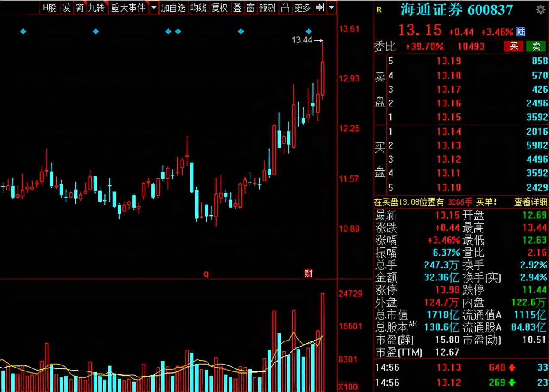Image resolution: width=549 pixels, height=392 pixels.
Task: Click the blue 陆 badge beside +3.46%
Action: coord(521,32)
